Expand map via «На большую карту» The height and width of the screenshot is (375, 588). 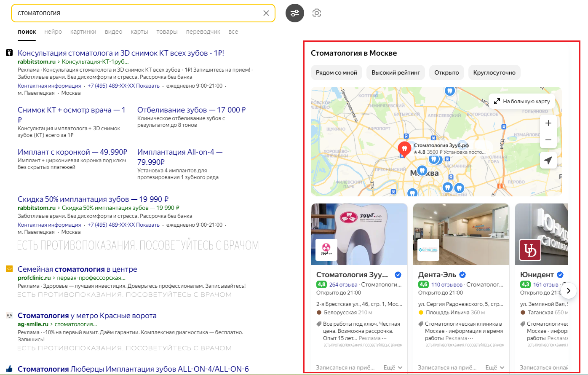coord(522,101)
